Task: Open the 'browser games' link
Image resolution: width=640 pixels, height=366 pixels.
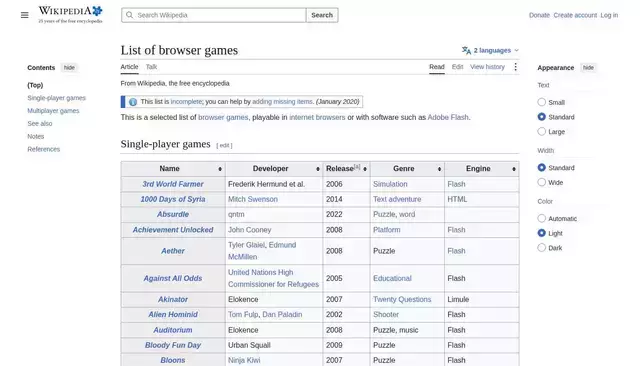Action: click(x=223, y=118)
